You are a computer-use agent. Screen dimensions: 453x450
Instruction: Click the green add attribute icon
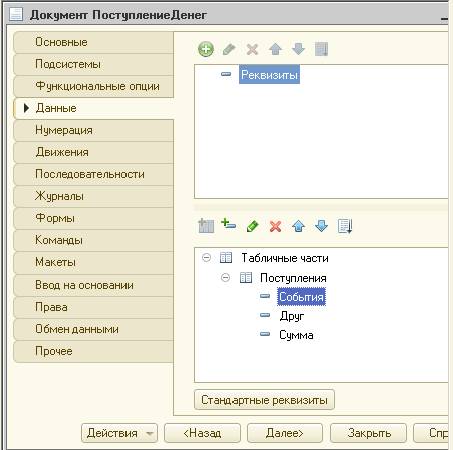pyautogui.click(x=206, y=50)
